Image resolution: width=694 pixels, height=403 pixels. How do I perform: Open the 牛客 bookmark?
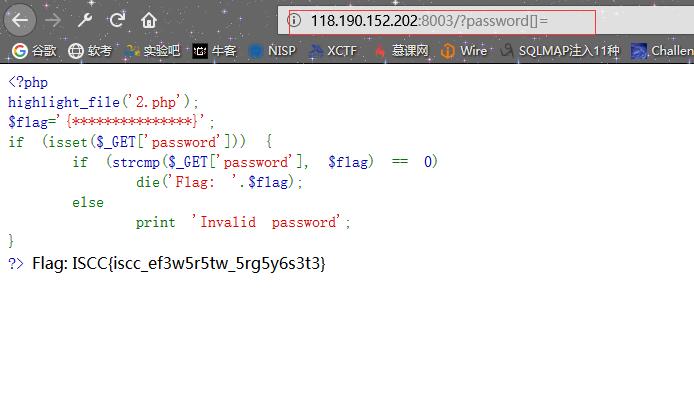[x=214, y=51]
